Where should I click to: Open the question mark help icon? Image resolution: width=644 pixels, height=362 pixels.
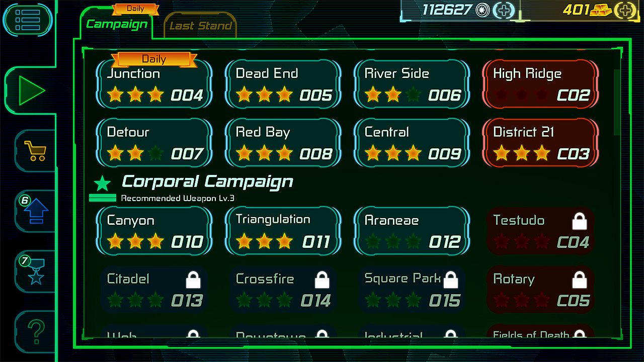point(35,331)
